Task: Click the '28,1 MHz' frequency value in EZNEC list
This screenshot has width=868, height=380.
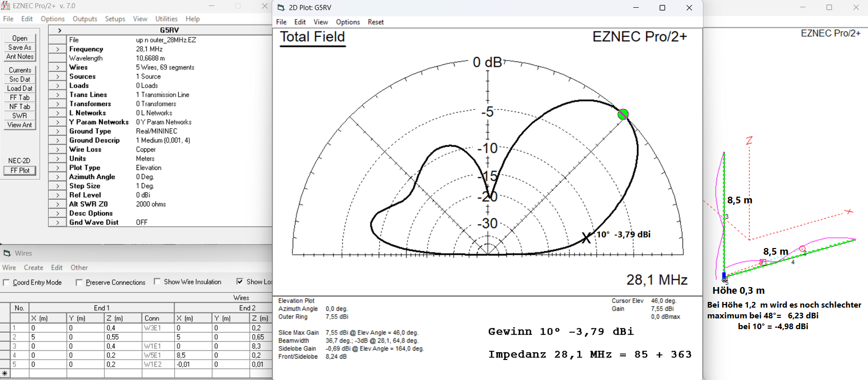Action: click(x=149, y=49)
